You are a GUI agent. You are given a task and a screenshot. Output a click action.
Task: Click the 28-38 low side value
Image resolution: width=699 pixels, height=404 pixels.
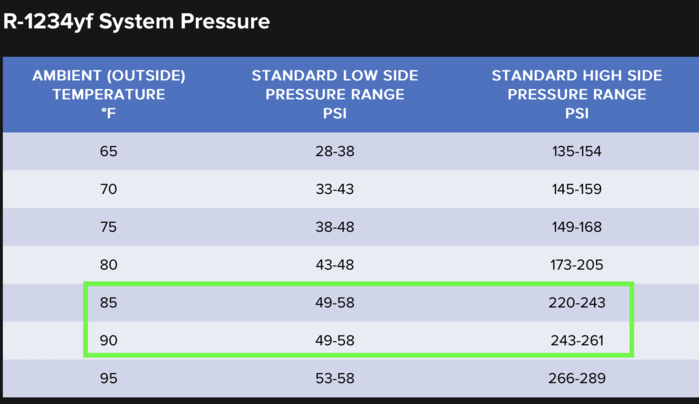pyautogui.click(x=335, y=151)
